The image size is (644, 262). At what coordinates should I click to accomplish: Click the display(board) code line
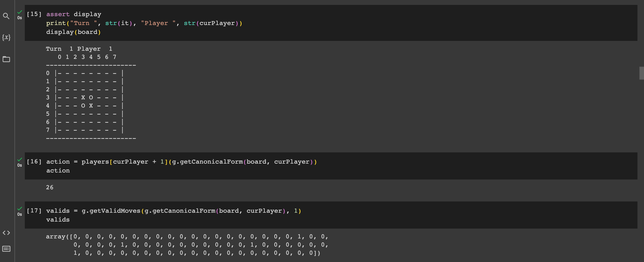(x=73, y=32)
